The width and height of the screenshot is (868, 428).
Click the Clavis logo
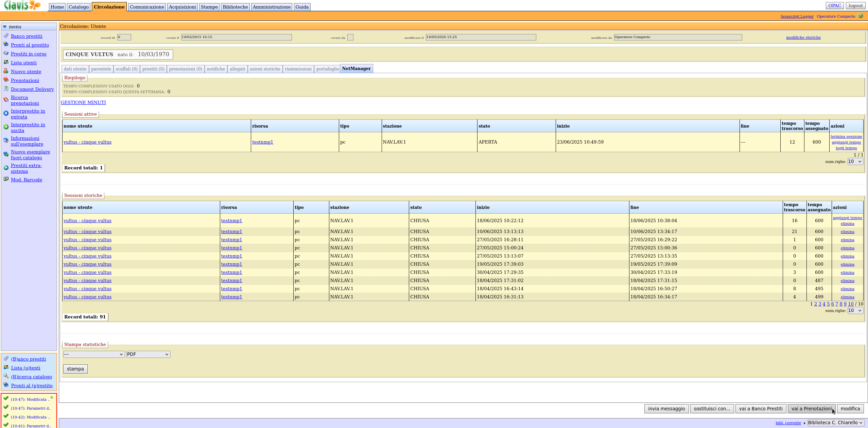(22, 5)
